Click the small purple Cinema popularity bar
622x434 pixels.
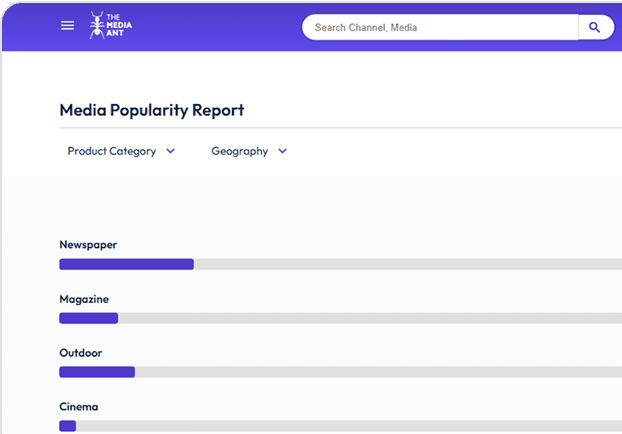coord(67,426)
